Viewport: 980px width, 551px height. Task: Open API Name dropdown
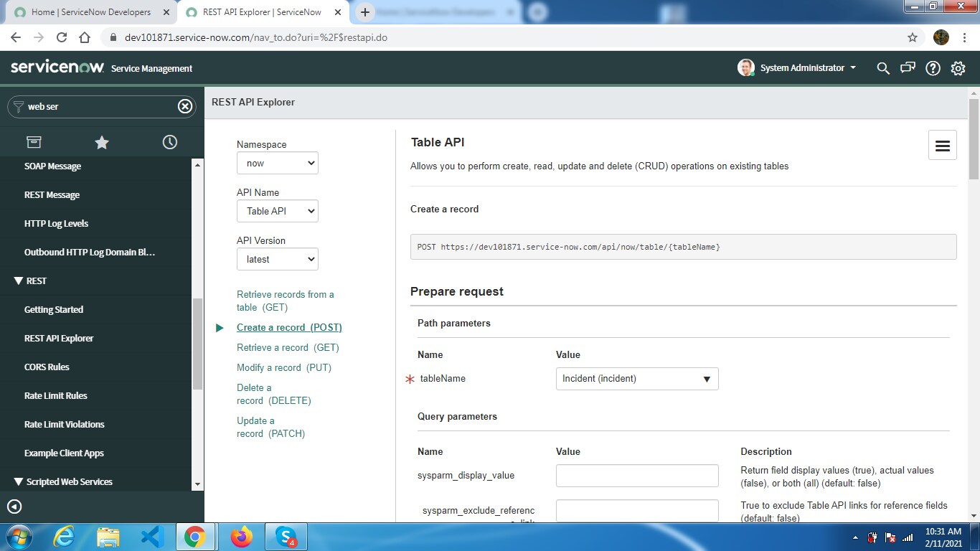pyautogui.click(x=278, y=211)
